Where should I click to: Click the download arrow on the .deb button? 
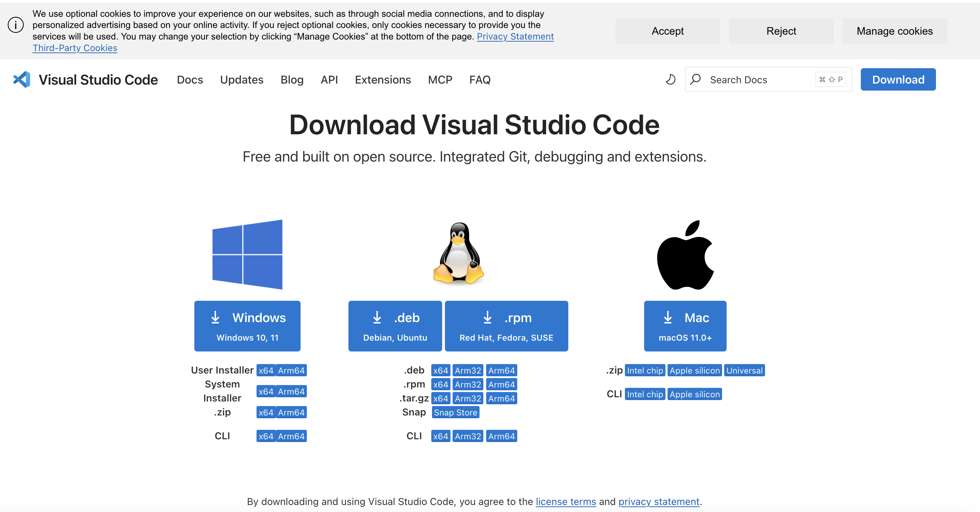tap(377, 318)
